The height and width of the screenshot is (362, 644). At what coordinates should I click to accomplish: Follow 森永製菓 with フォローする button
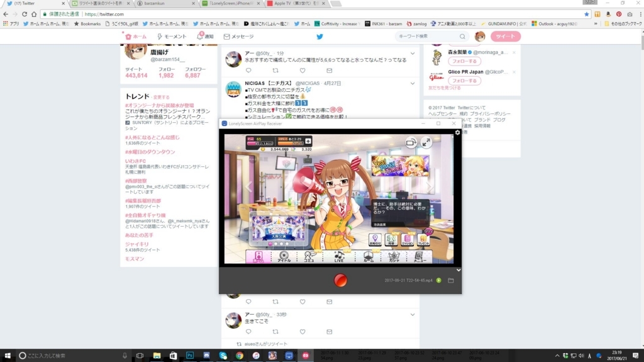click(x=464, y=61)
